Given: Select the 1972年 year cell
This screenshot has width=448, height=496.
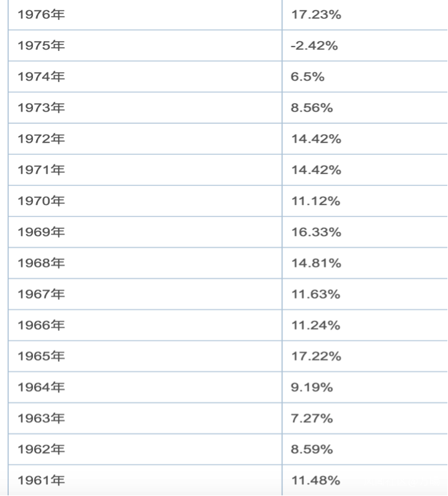Looking at the screenshot, I should click(x=41, y=139).
